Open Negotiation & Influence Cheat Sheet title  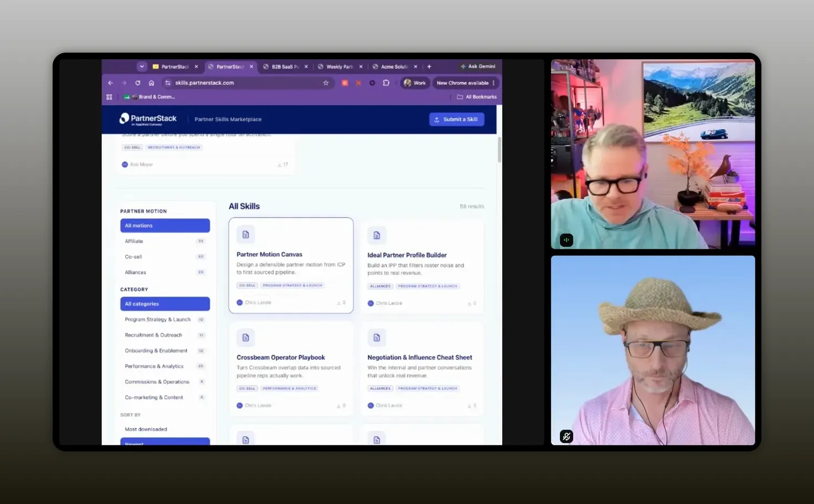[420, 358]
